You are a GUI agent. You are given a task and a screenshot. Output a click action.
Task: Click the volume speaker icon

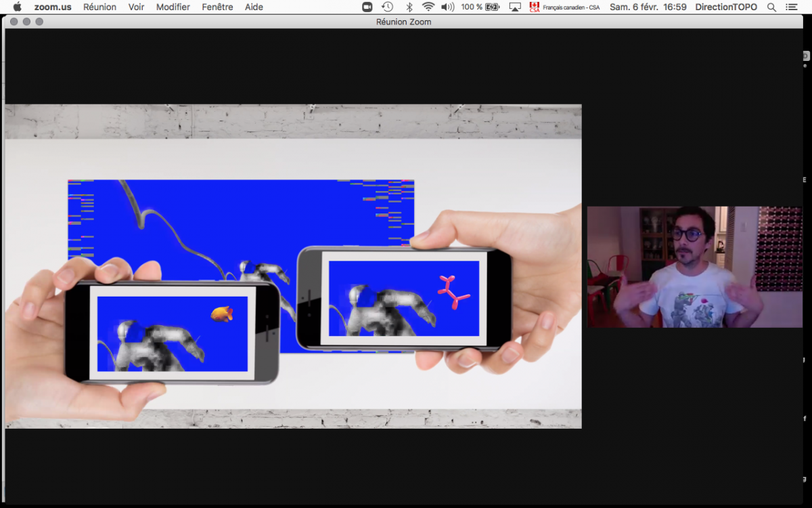(447, 7)
